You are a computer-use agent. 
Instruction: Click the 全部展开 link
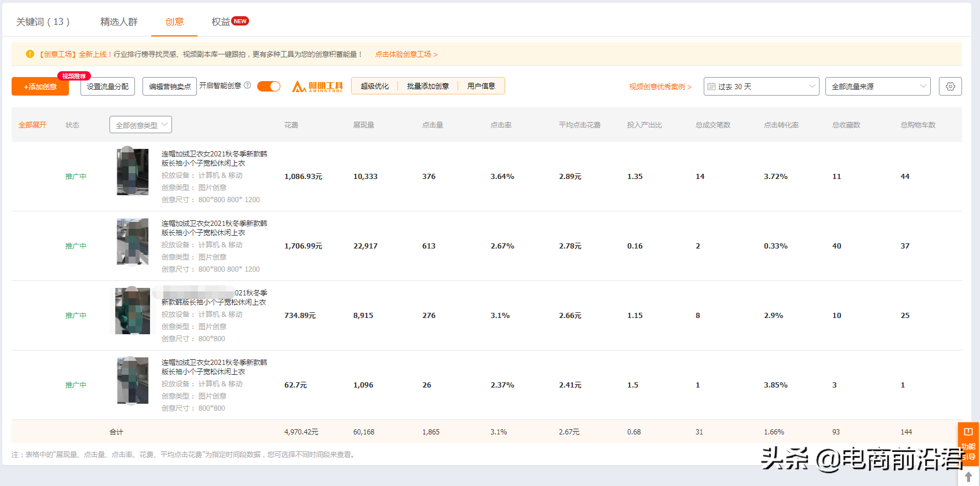(32, 125)
